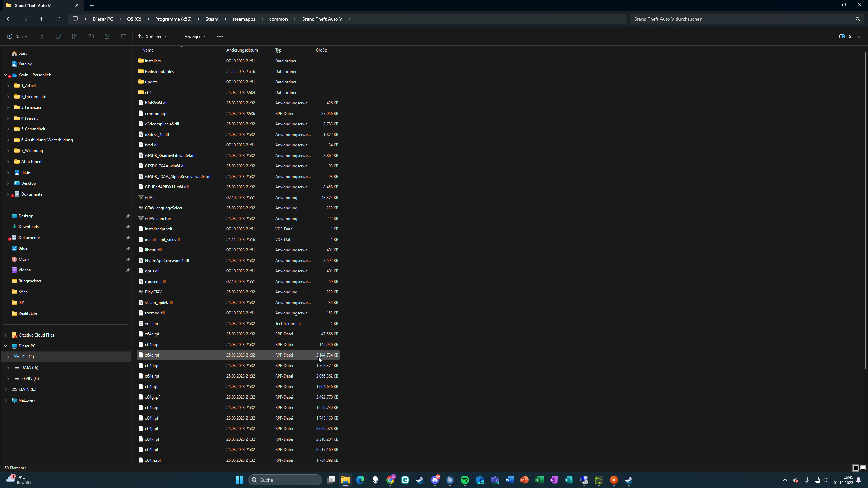Screen dimensions: 868x488
Task: Click the Copy icon in the toolbar
Action: click(x=58, y=36)
